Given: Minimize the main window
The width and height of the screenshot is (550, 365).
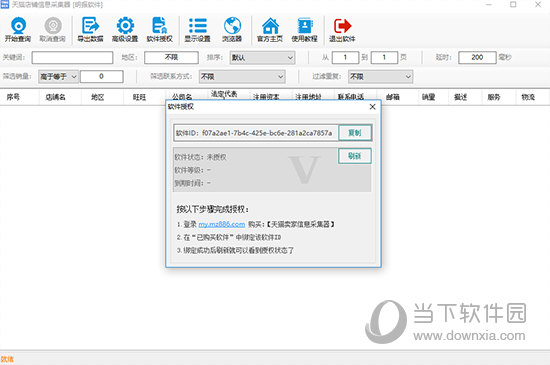Looking at the screenshot, I should (489, 5).
